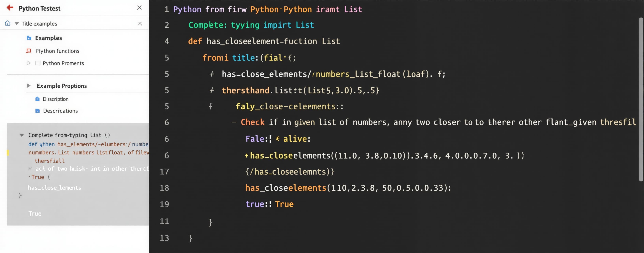Click the Fale: alive: line
644x253 pixels.
(x=278, y=139)
